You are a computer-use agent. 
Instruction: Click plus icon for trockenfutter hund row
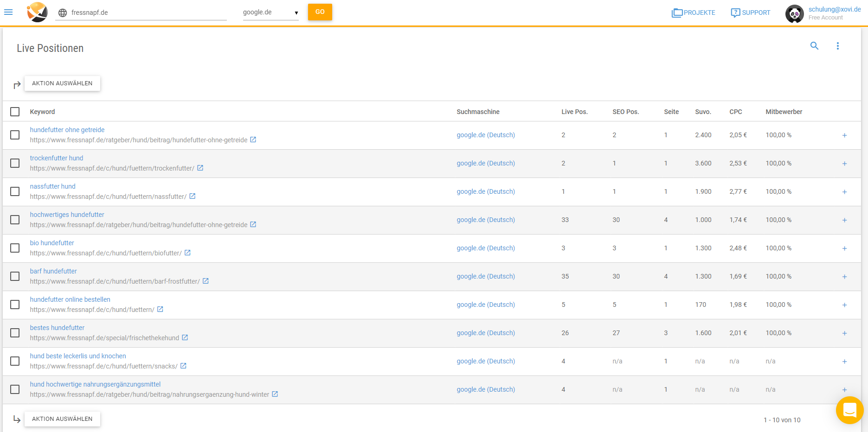(845, 164)
